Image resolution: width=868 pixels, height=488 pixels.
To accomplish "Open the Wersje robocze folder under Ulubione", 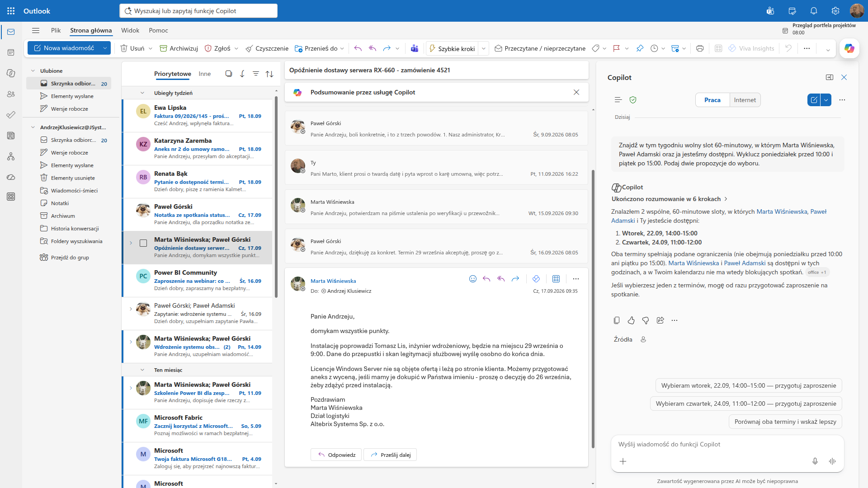I will coord(69,109).
